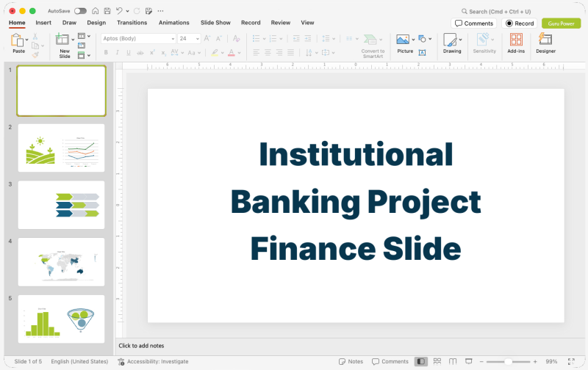The height and width of the screenshot is (370, 588).
Task: Clear all text formatting
Action: click(x=236, y=38)
